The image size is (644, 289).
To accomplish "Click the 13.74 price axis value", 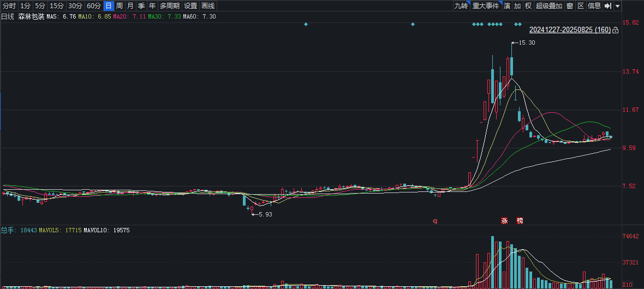I will coord(630,71).
